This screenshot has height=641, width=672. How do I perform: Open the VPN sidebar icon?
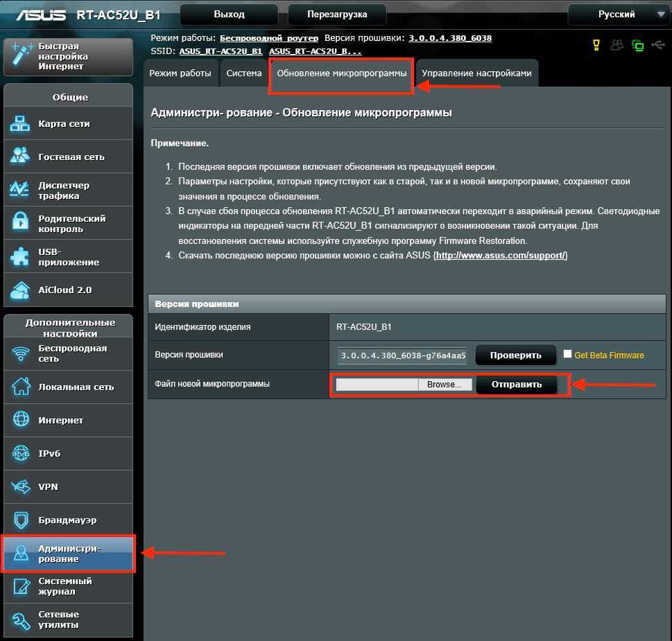(x=21, y=486)
